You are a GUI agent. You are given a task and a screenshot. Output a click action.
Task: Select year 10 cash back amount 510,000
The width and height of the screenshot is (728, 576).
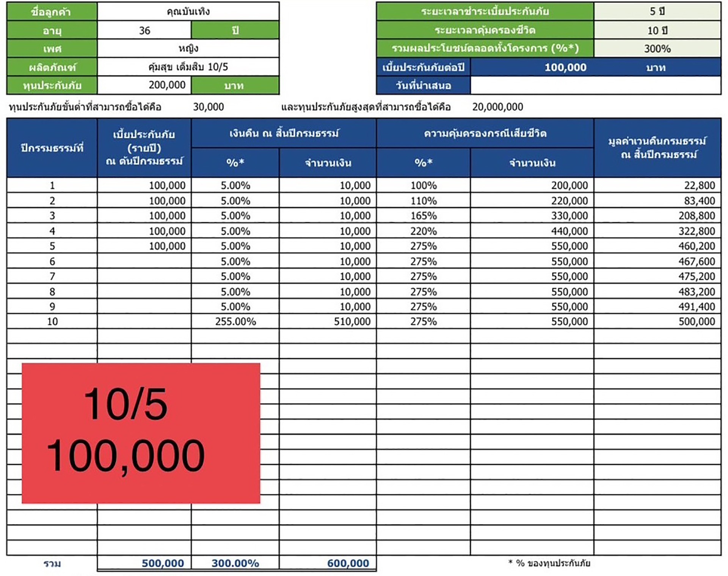[328, 322]
